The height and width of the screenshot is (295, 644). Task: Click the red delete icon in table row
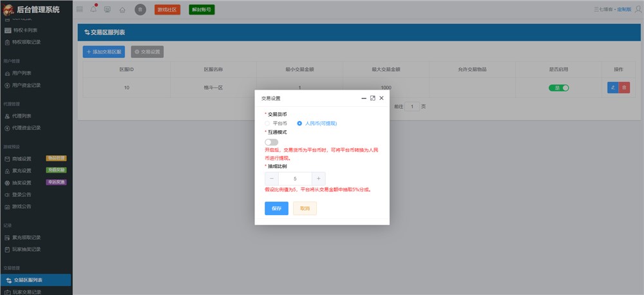click(x=624, y=88)
